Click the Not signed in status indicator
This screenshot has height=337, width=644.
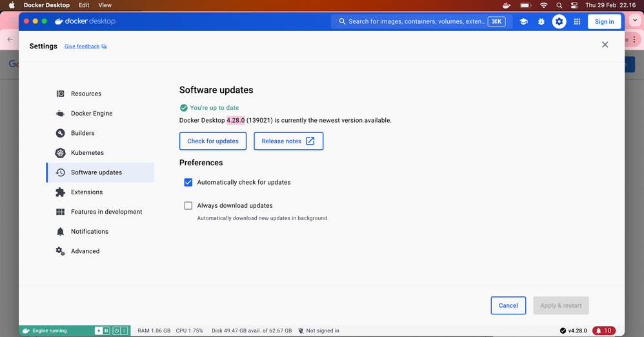coord(319,331)
